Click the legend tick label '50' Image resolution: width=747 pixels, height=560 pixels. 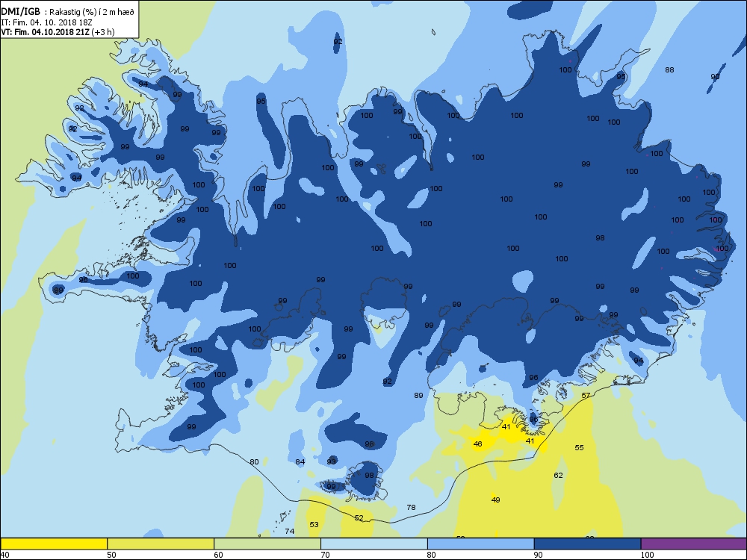coord(111,555)
